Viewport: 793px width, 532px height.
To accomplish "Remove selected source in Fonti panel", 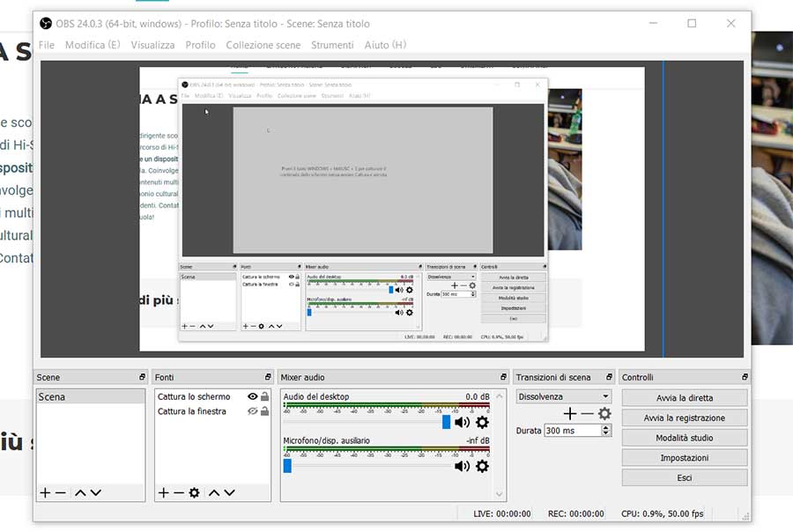I will 179,492.
